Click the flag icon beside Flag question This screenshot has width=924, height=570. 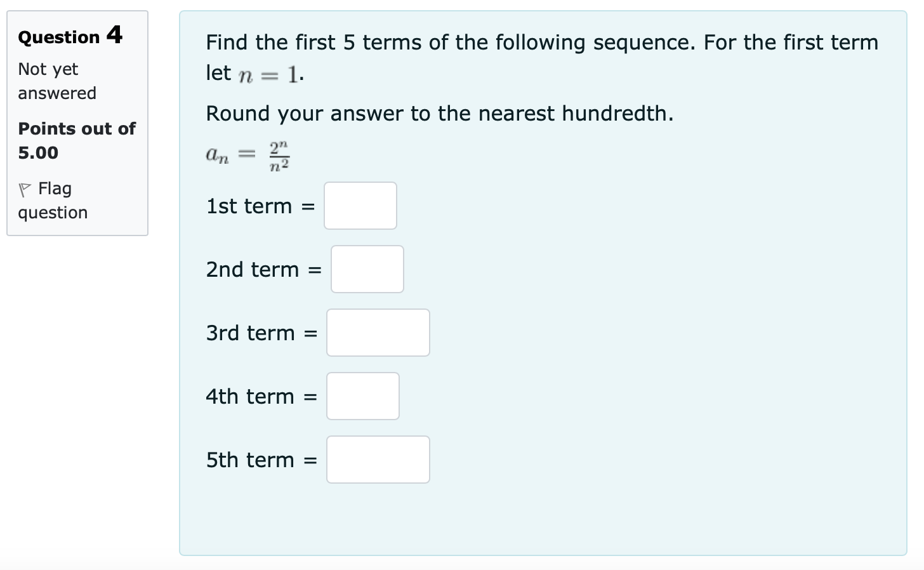[25, 188]
